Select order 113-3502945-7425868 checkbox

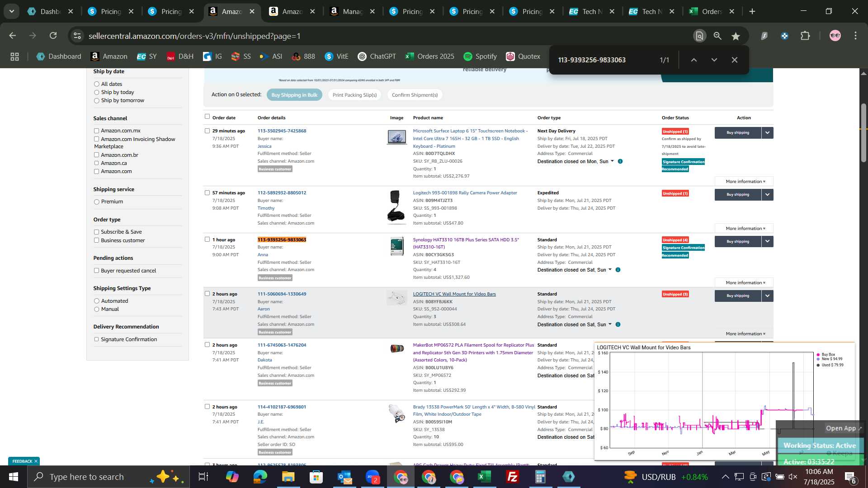[207, 131]
